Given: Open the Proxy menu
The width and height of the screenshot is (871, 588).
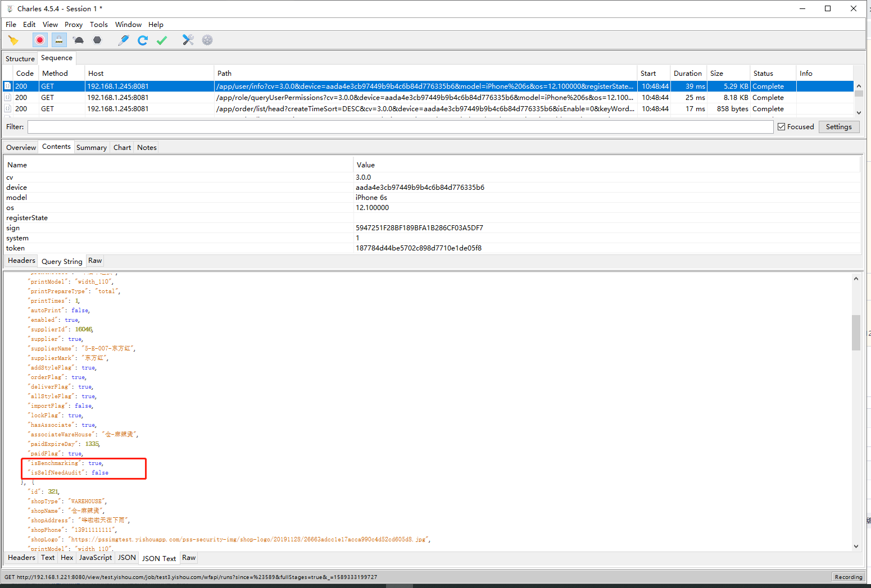Looking at the screenshot, I should tap(74, 24).
